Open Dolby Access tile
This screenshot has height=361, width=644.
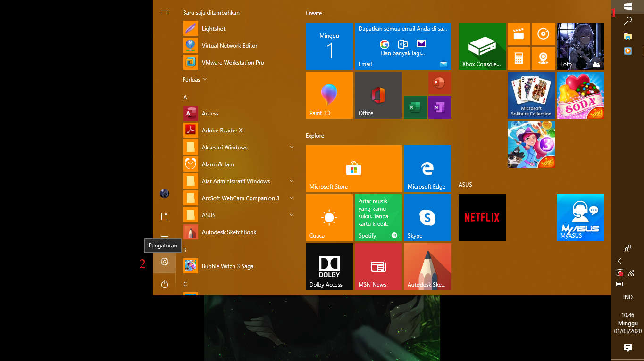(x=329, y=267)
